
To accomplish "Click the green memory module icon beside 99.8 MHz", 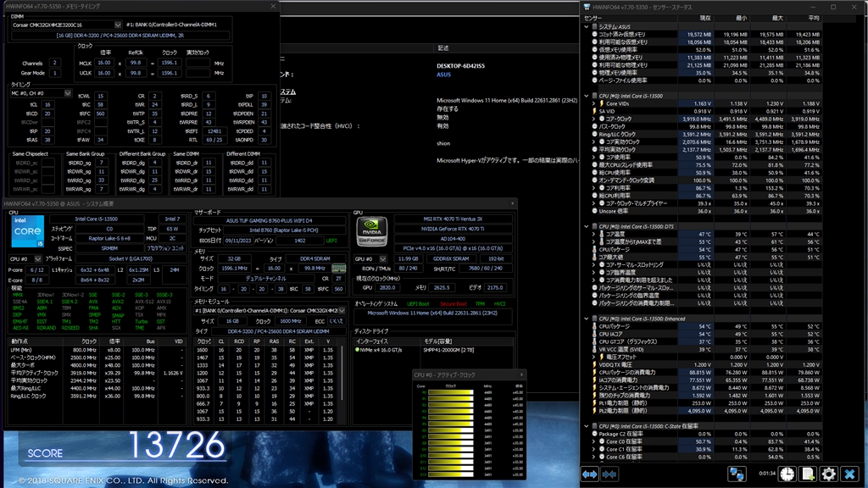I will coord(339,269).
